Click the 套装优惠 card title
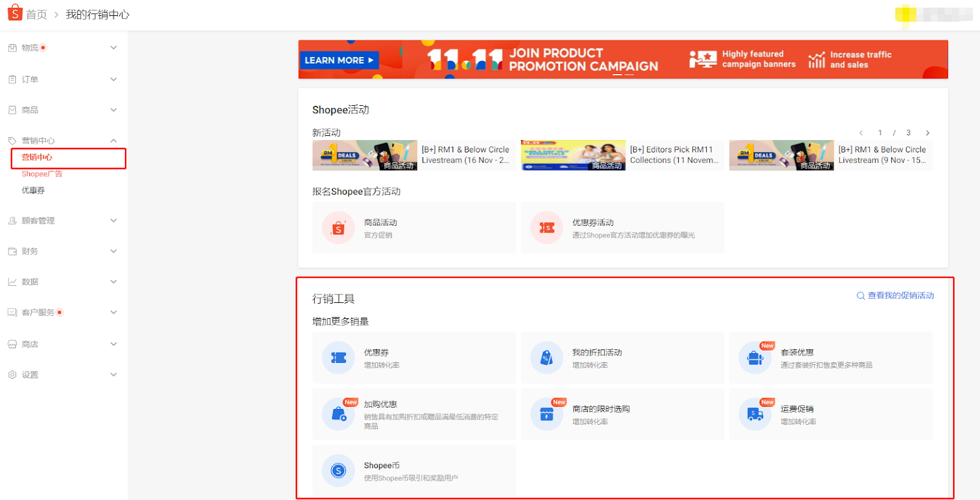 click(x=797, y=353)
